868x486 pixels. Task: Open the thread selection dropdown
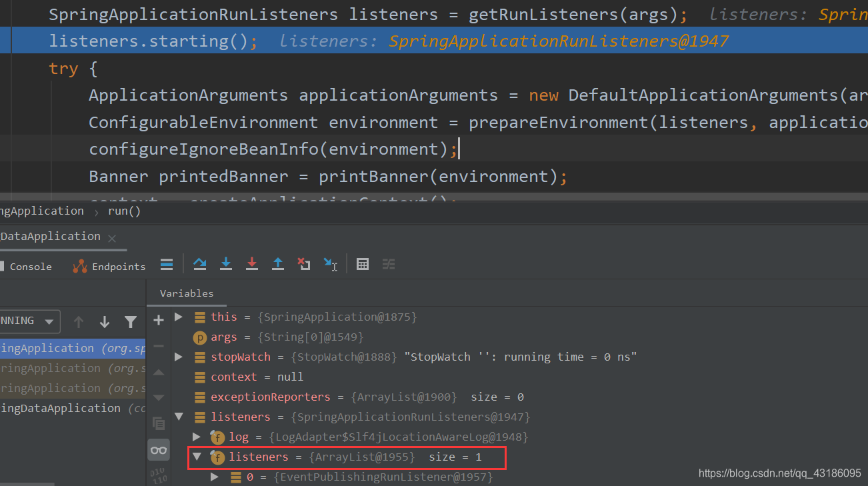29,321
